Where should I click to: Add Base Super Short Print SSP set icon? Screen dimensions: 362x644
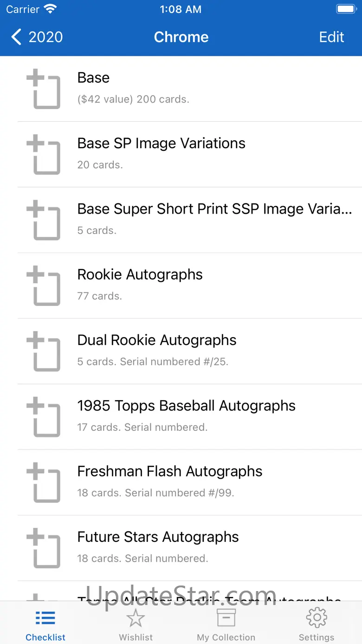tap(44, 220)
